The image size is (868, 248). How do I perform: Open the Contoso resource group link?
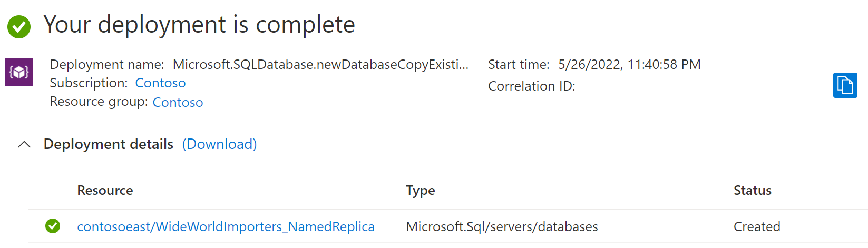click(x=178, y=102)
